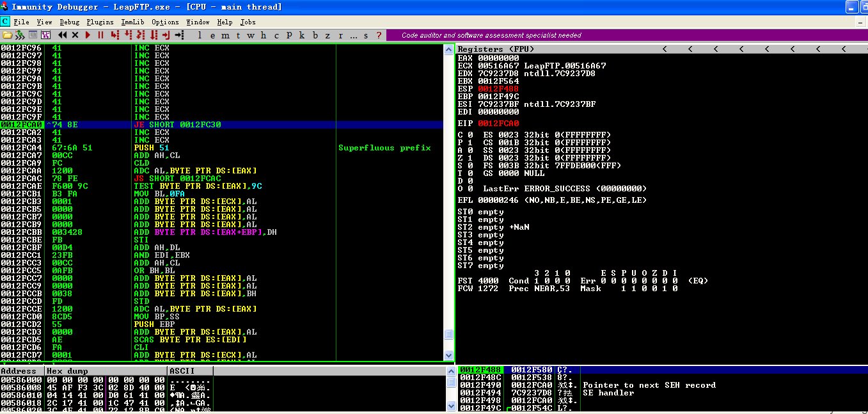This screenshot has width=868, height=414.
Task: Open the View menu
Action: 44,22
